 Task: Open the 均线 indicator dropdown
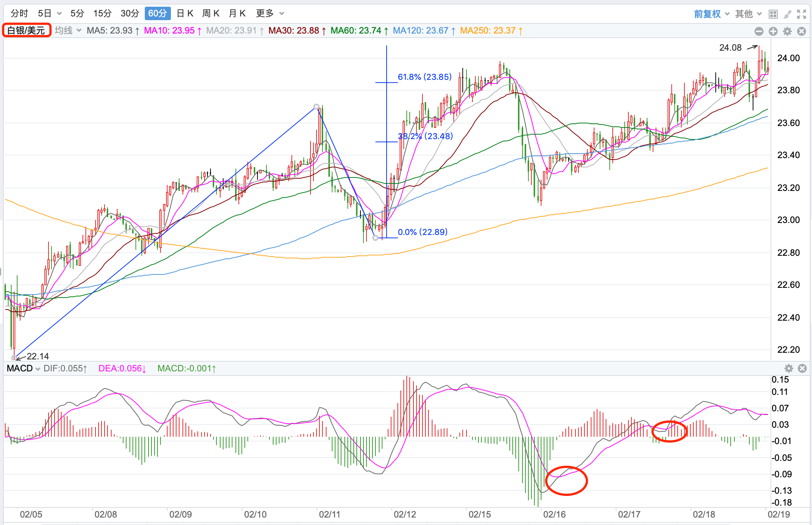(x=68, y=31)
